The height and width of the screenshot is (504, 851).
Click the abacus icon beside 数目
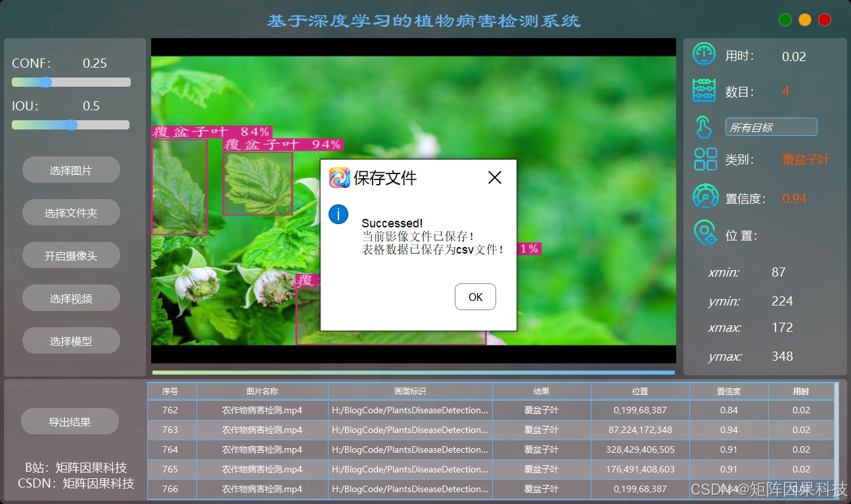(704, 90)
